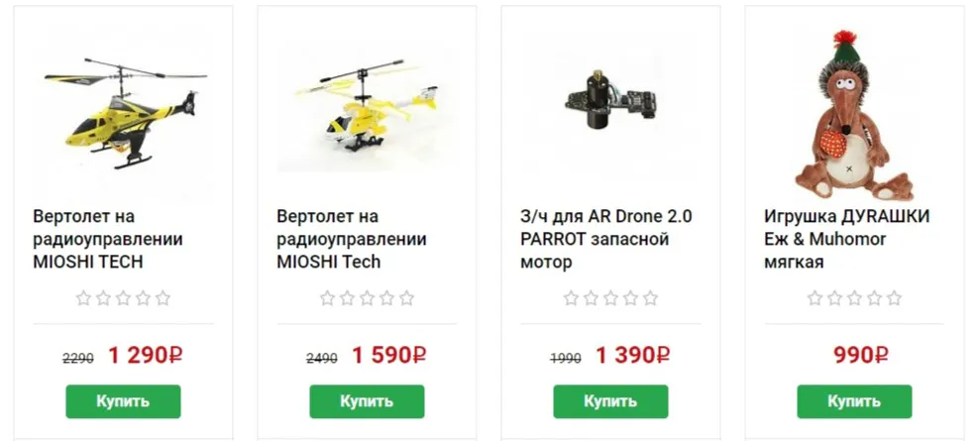Give the yellow MIOSHI TECH helicopter one star

[x=83, y=298]
